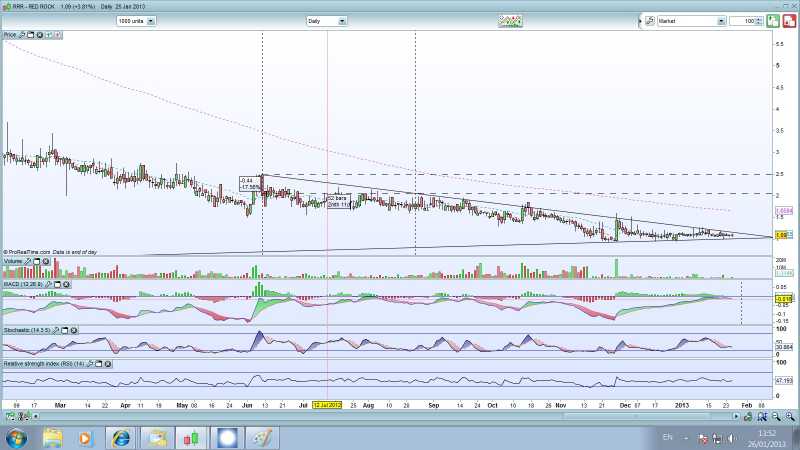Open Internet Explorer from the taskbar
This screenshot has width=800, height=450.
coord(121,437)
